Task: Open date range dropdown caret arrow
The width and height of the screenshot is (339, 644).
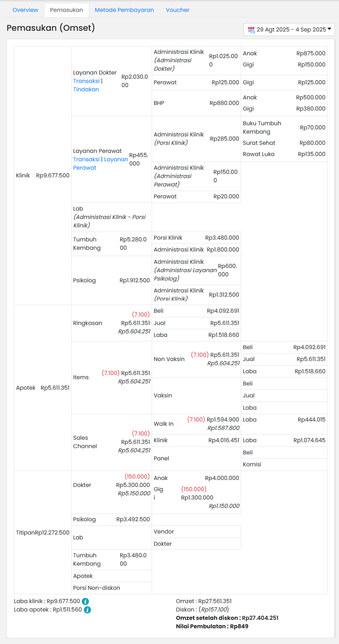Action: pyautogui.click(x=329, y=29)
